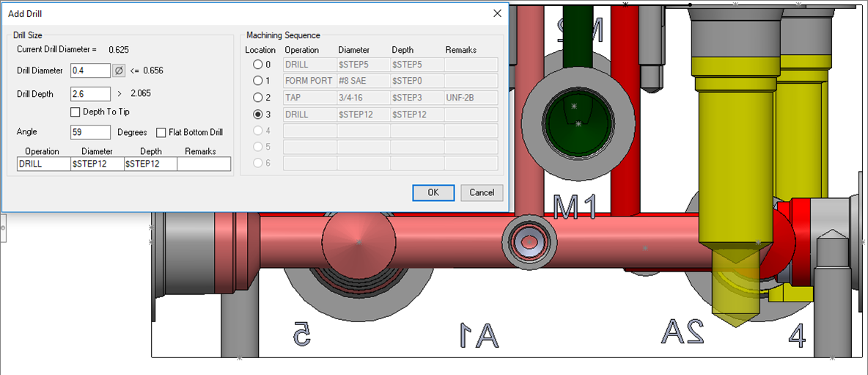
Task: Click the Diameter $STEP12 entry field
Action: 97,164
